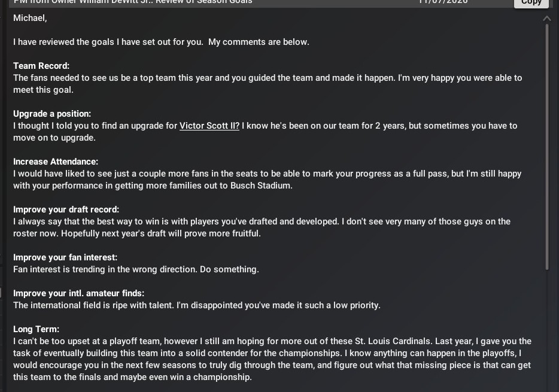Open the Victor Scott II player link

[x=209, y=126]
